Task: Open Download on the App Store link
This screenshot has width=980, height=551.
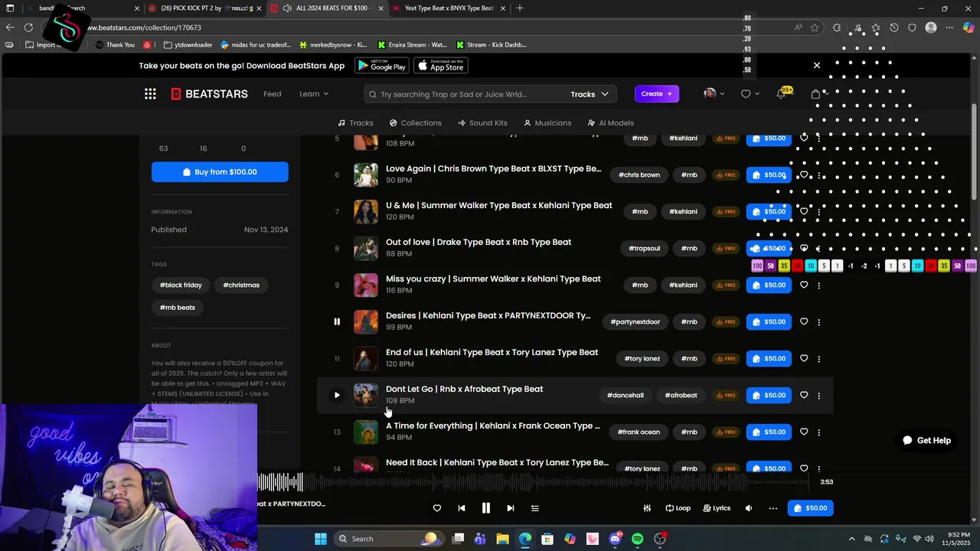Action: click(441, 66)
